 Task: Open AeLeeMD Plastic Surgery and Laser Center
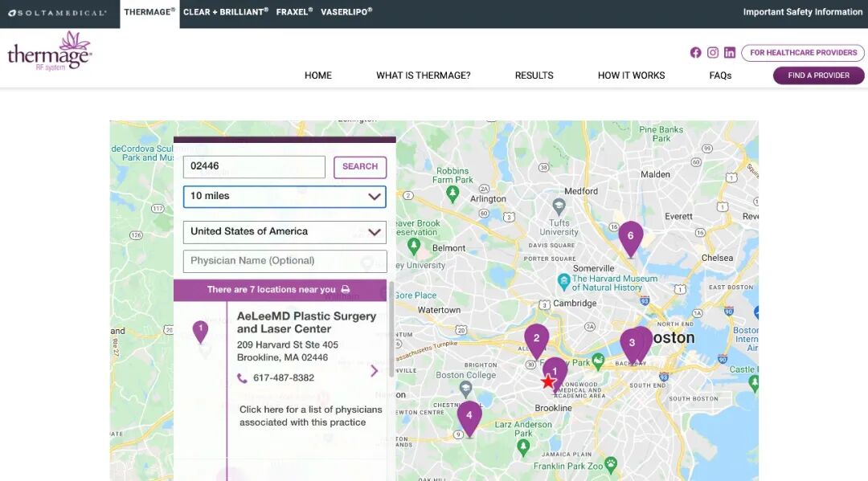tap(307, 322)
